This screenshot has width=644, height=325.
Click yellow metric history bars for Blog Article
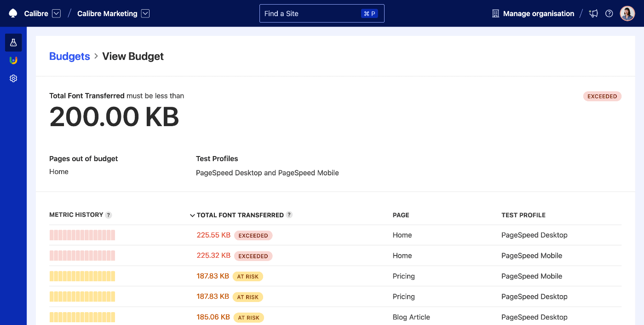point(82,317)
